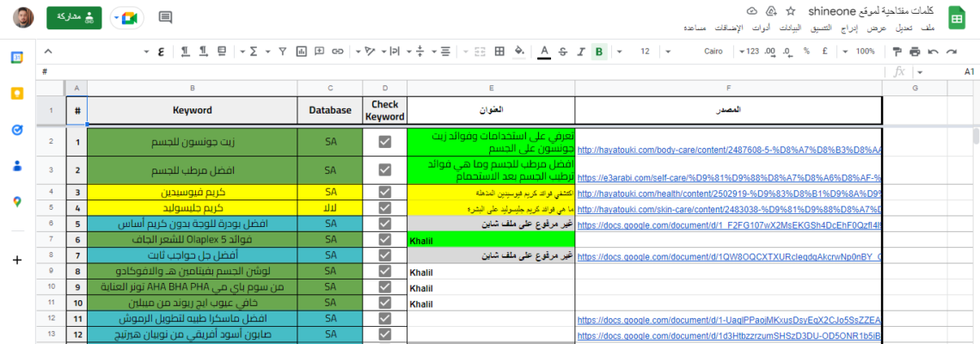Insert a link using chain icon
The width and height of the screenshot is (980, 344).
338,52
